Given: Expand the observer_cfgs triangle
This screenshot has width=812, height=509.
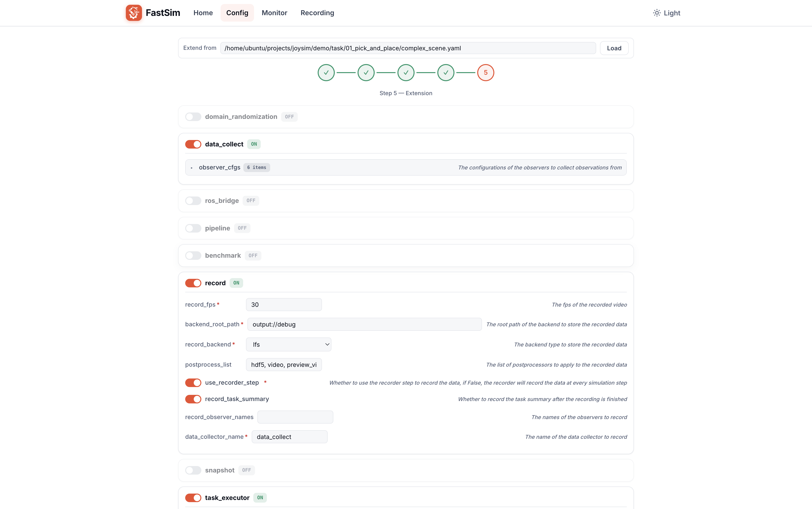Looking at the screenshot, I should 192,168.
